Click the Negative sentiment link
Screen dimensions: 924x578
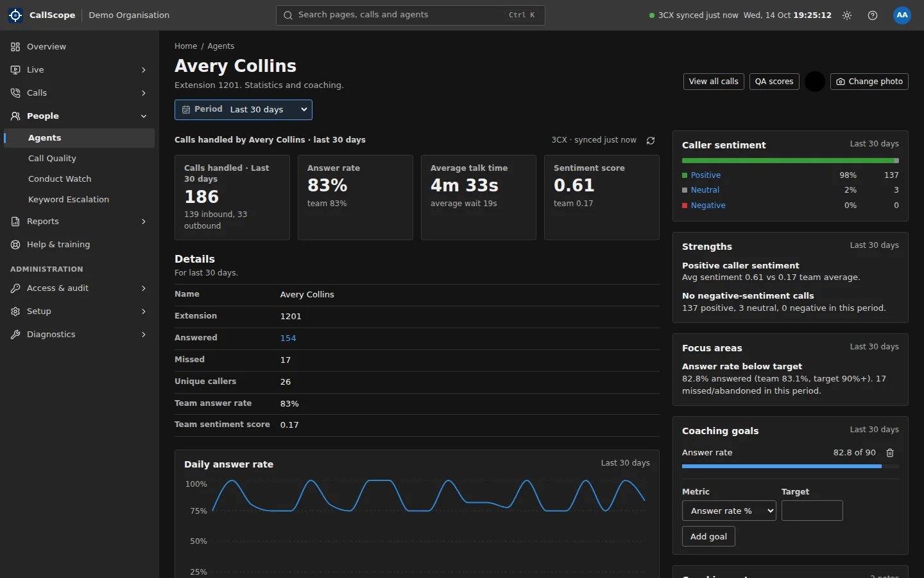coord(708,206)
